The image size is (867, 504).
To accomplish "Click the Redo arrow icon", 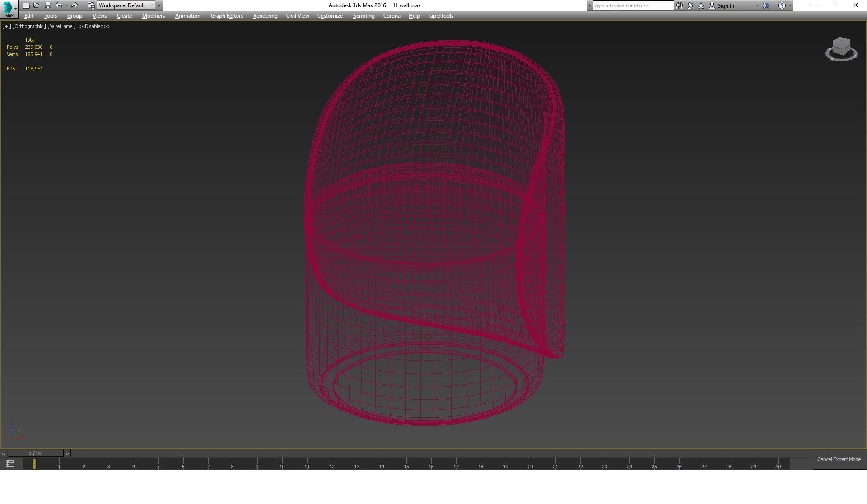I will pyautogui.click(x=75, y=5).
